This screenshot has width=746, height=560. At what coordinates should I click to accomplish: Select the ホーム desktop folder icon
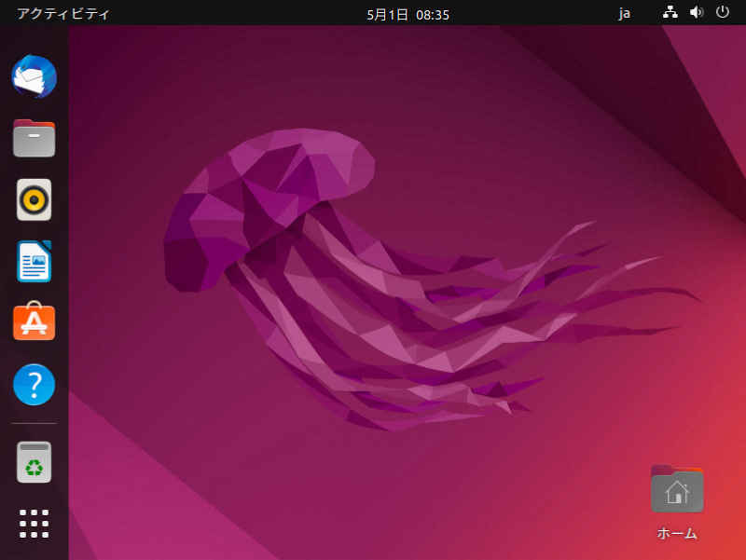click(x=677, y=488)
